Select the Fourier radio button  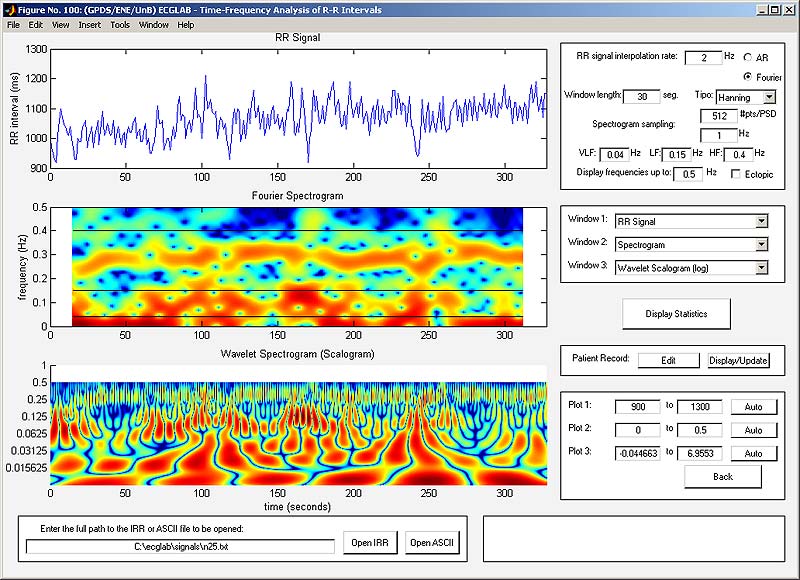(x=748, y=77)
